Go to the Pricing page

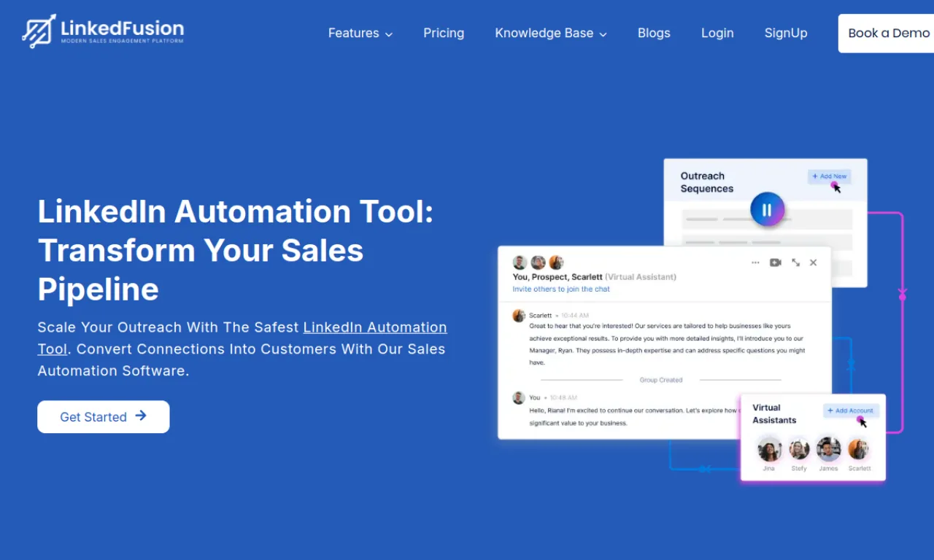(x=444, y=33)
